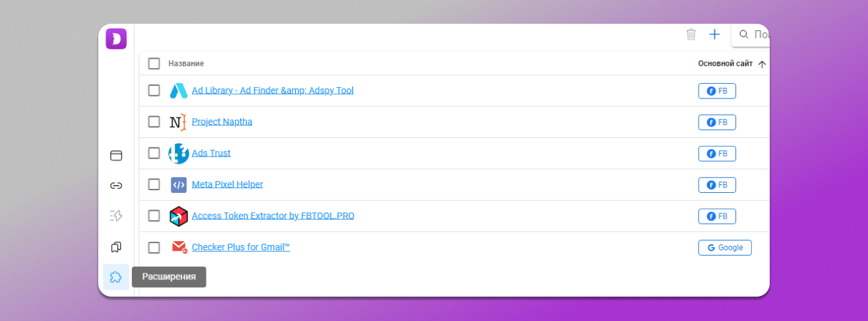
Task: Add new extension with plus icon
Action: click(714, 34)
